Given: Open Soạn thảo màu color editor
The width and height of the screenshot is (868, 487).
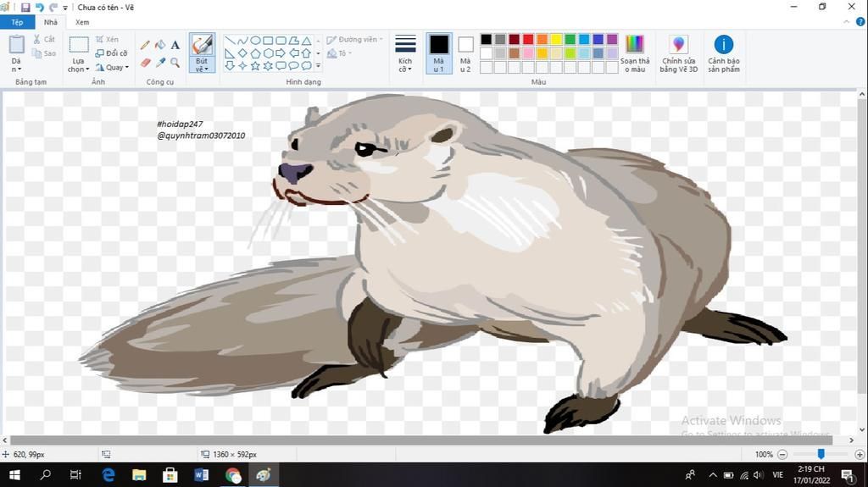Looking at the screenshot, I should click(635, 53).
